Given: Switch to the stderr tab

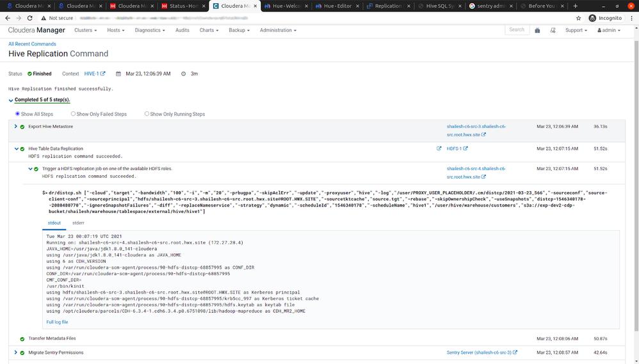Looking at the screenshot, I should tap(78, 223).
